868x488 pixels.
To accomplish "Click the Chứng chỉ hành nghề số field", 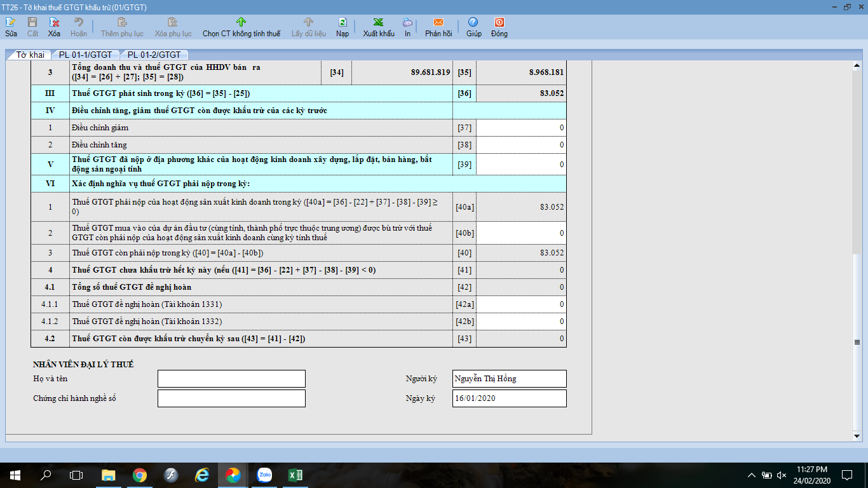I will 231,398.
